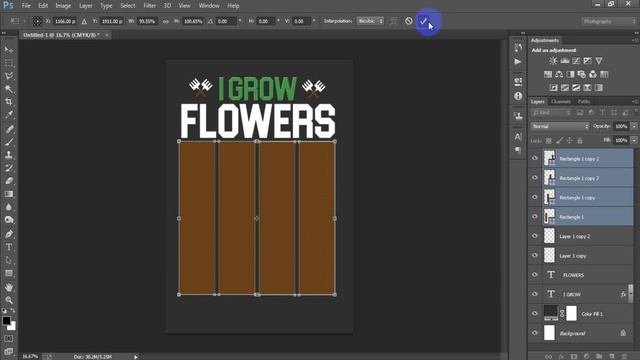Viewport: 640px width, 360px height.
Task: Open the layer Kind filter dropdown
Action: (551, 113)
